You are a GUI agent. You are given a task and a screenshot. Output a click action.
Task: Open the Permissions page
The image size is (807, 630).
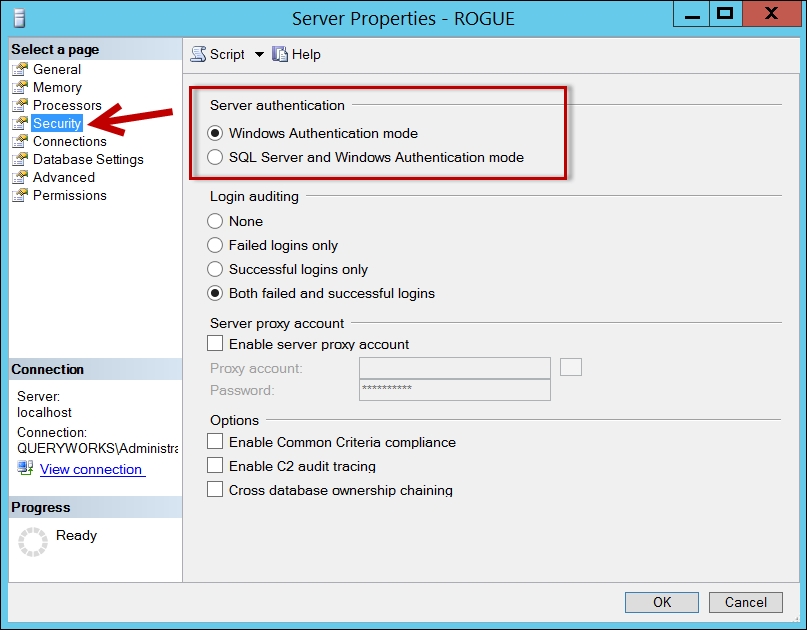[x=69, y=195]
